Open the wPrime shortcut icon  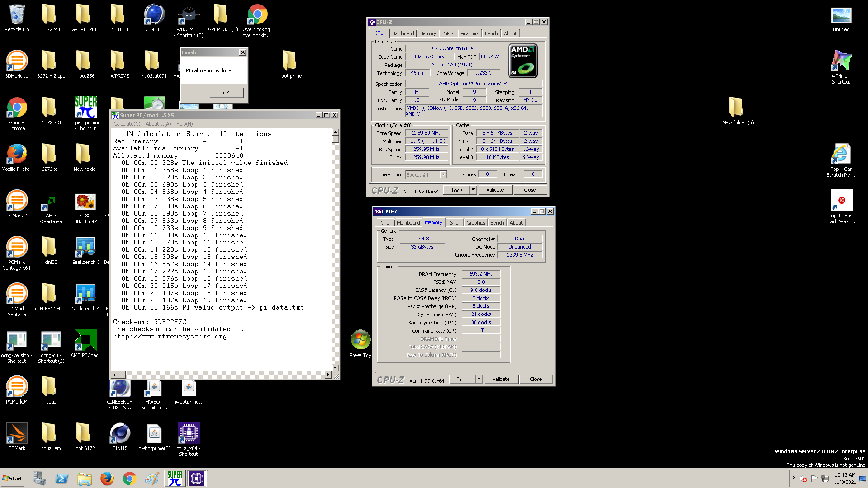click(841, 67)
